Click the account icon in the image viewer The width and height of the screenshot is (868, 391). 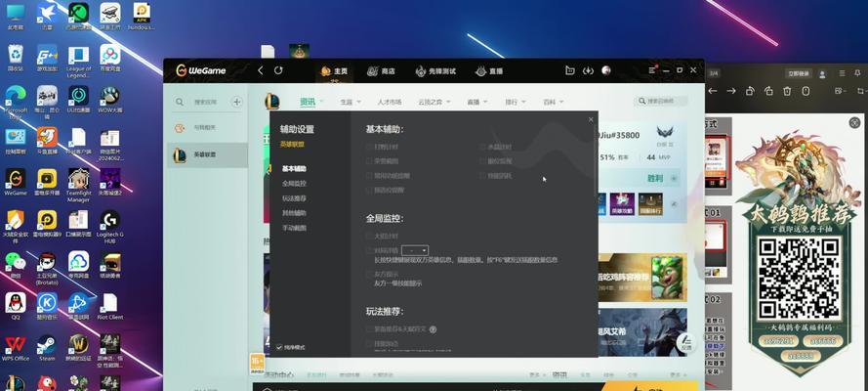[823, 73]
